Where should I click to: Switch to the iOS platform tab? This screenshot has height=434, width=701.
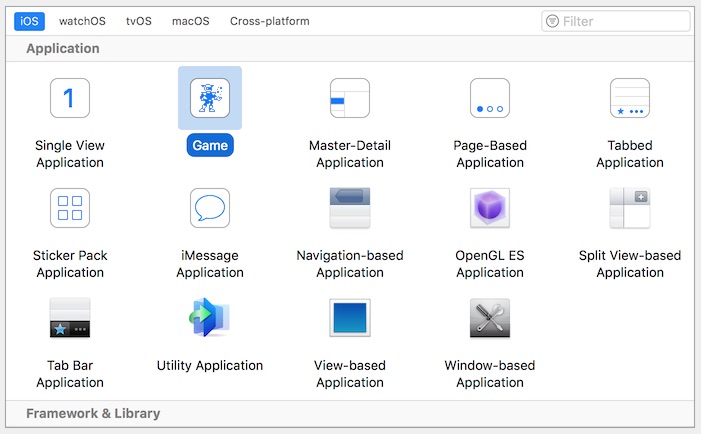29,21
